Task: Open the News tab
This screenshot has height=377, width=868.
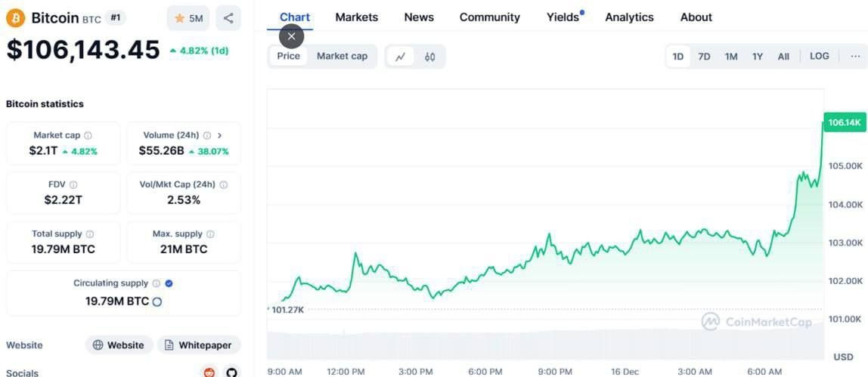Action: point(419,17)
